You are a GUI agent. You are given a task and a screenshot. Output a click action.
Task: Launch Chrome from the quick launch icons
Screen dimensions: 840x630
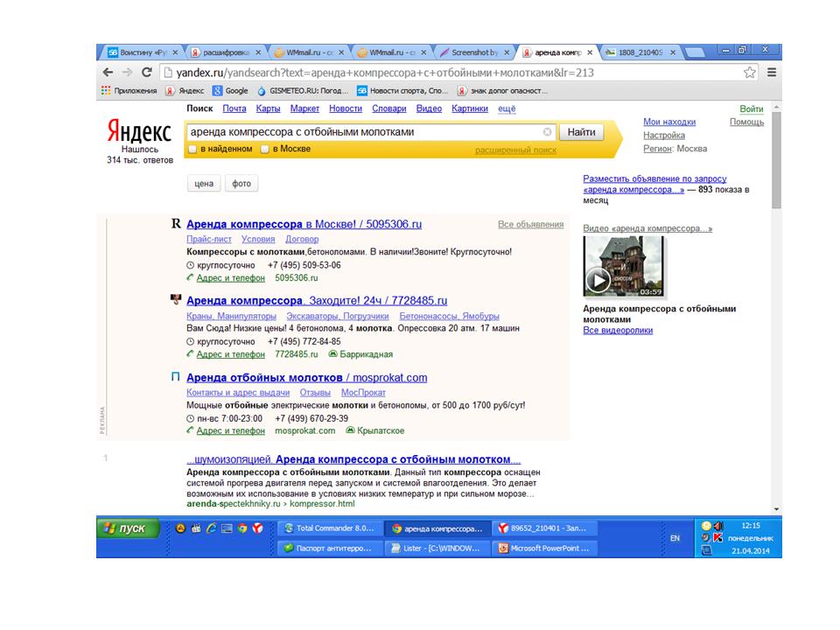point(242,528)
